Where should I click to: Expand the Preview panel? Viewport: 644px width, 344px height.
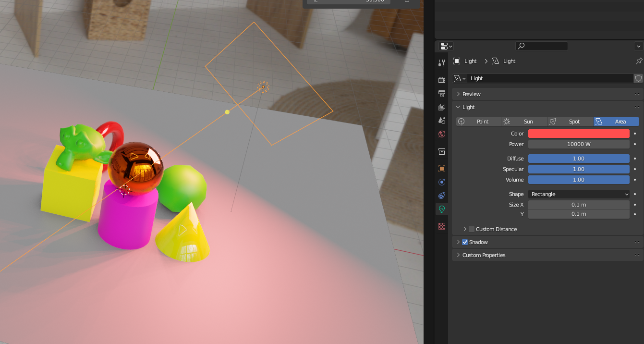pyautogui.click(x=458, y=94)
